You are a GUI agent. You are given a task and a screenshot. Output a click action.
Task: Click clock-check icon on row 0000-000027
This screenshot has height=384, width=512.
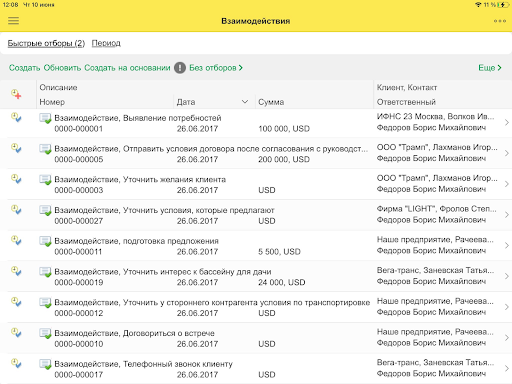click(16, 209)
